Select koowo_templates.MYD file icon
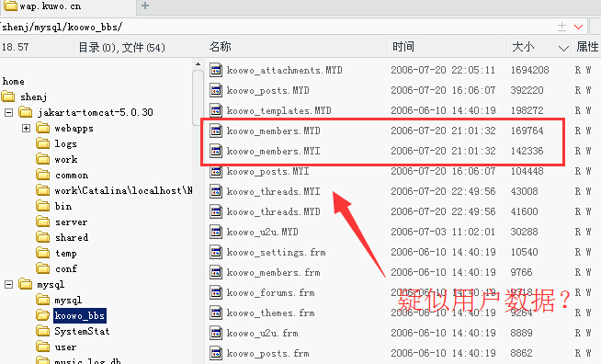 (216, 110)
